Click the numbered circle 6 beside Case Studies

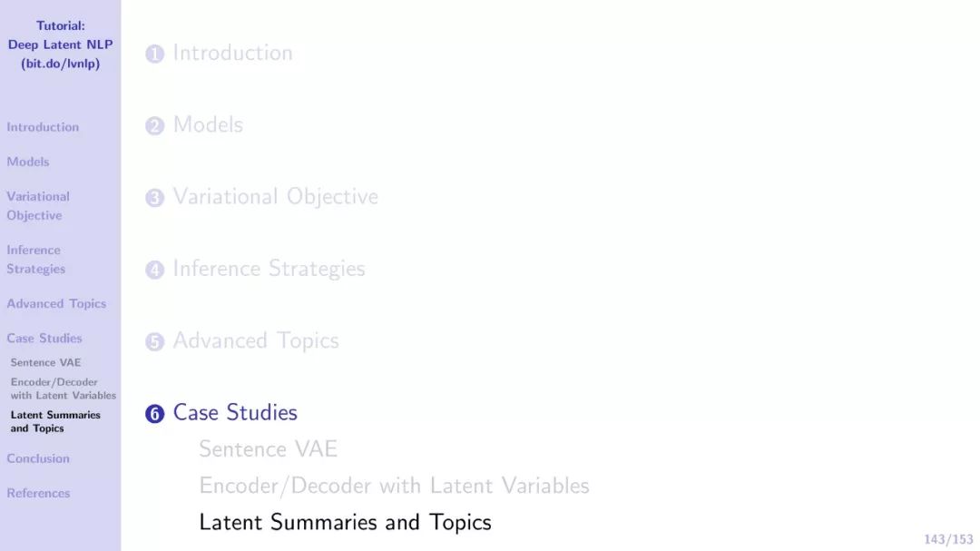pyautogui.click(x=154, y=413)
